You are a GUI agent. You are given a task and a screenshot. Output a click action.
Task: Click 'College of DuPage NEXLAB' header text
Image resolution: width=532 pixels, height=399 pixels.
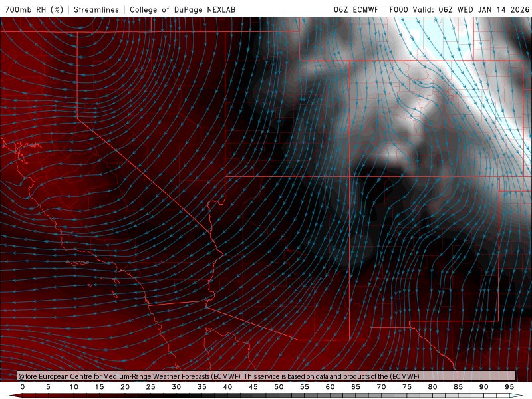182,9
